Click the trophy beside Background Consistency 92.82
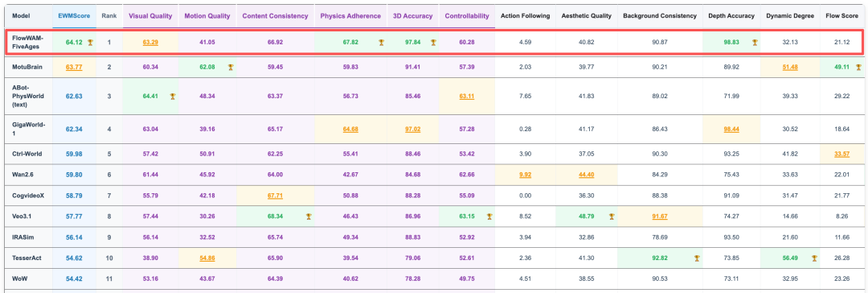The height and width of the screenshot is (293, 868). (697, 258)
